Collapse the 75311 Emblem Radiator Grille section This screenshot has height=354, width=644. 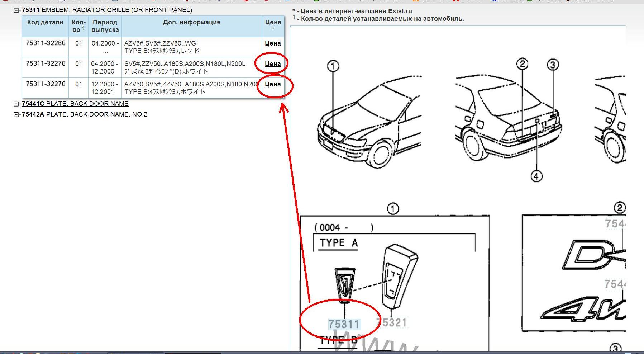16,10
